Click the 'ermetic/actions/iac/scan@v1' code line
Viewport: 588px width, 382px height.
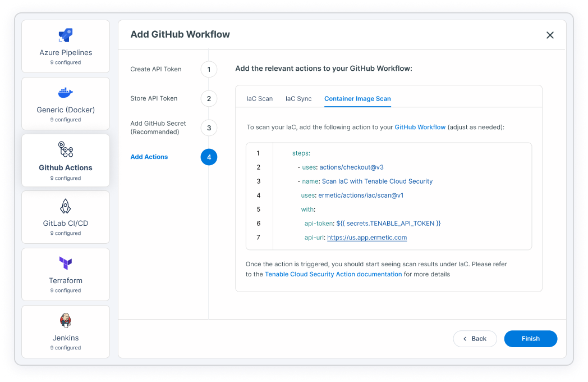point(352,195)
